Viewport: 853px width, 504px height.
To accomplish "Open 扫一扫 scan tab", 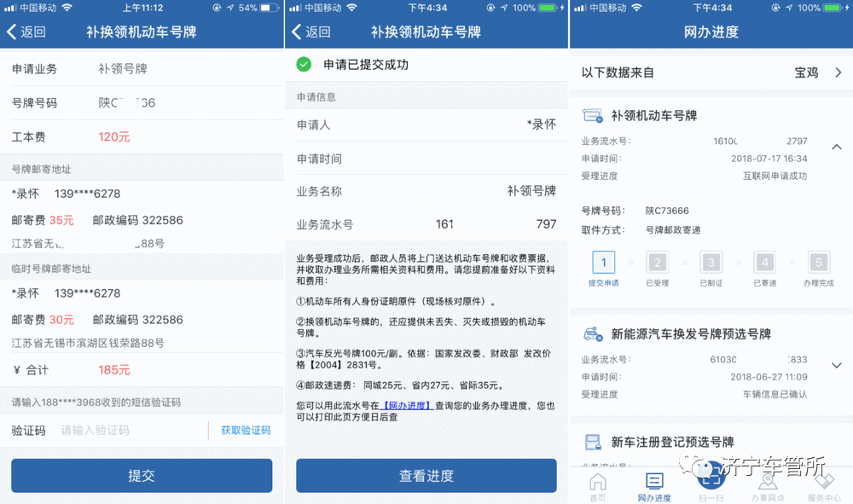I will (711, 484).
